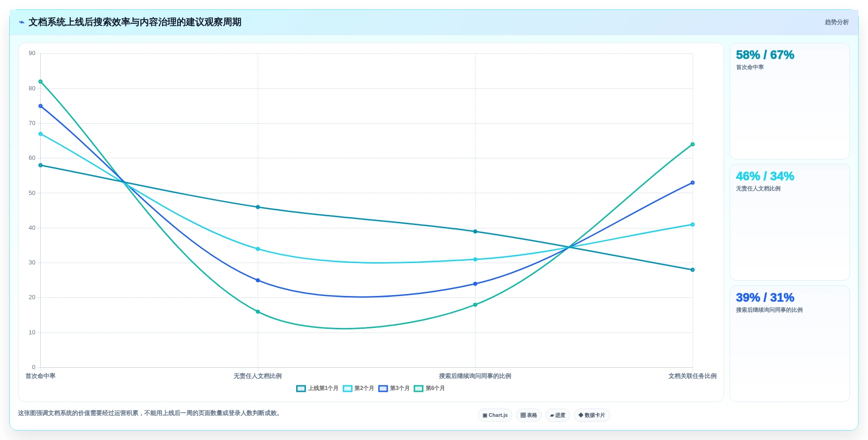Click the 第6个月 point at 无责任人文档比例 (16)
Image resolution: width=868 pixels, height=440 pixels.
[x=258, y=312]
